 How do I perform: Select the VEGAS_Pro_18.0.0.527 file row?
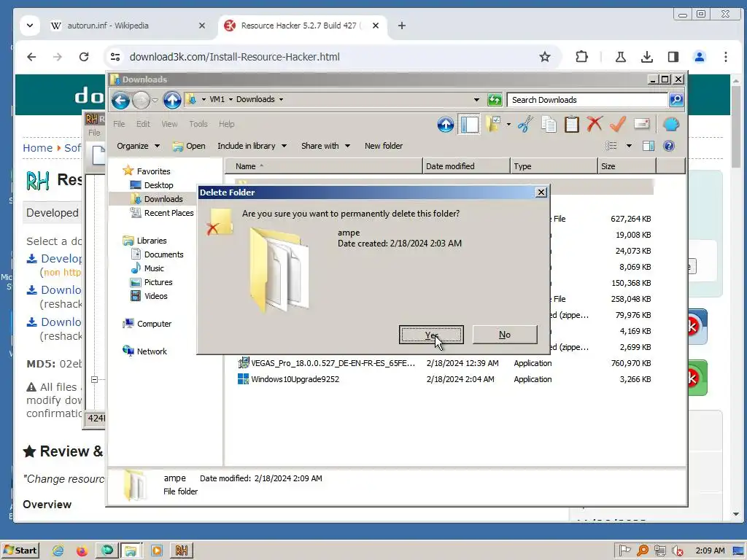click(x=444, y=363)
